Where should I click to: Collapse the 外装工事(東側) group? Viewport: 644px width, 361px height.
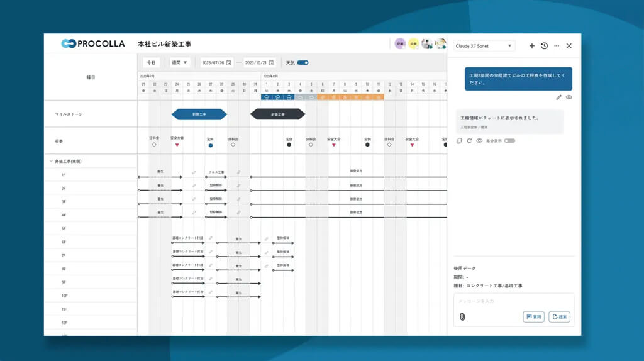coord(52,162)
